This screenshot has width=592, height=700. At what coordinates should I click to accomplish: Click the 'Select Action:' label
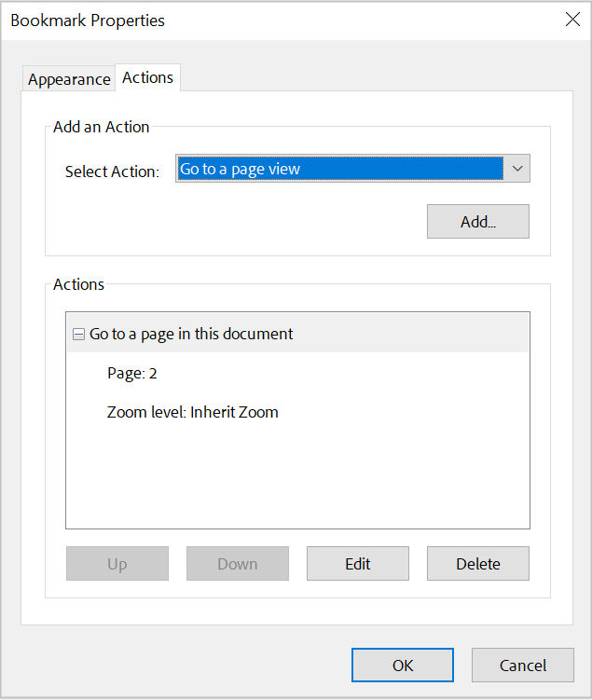coord(112,172)
